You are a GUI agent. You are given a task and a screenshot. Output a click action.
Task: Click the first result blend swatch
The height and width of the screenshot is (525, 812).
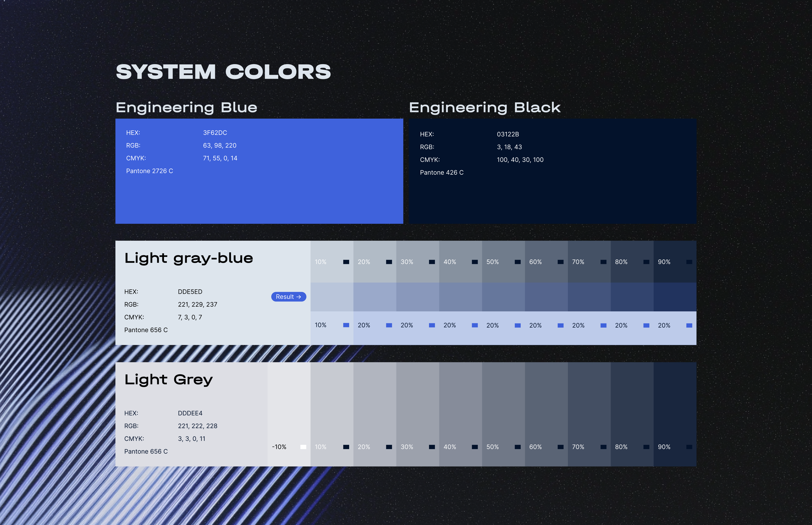coord(332,297)
